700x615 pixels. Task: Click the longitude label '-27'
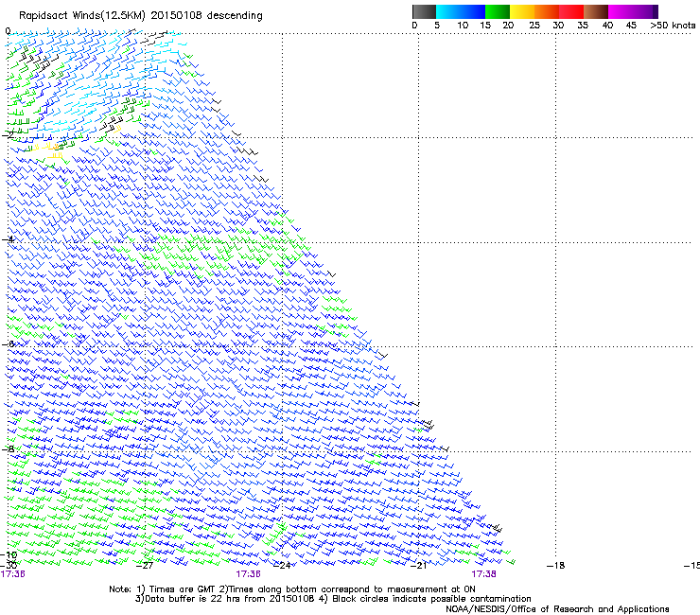tap(145, 566)
